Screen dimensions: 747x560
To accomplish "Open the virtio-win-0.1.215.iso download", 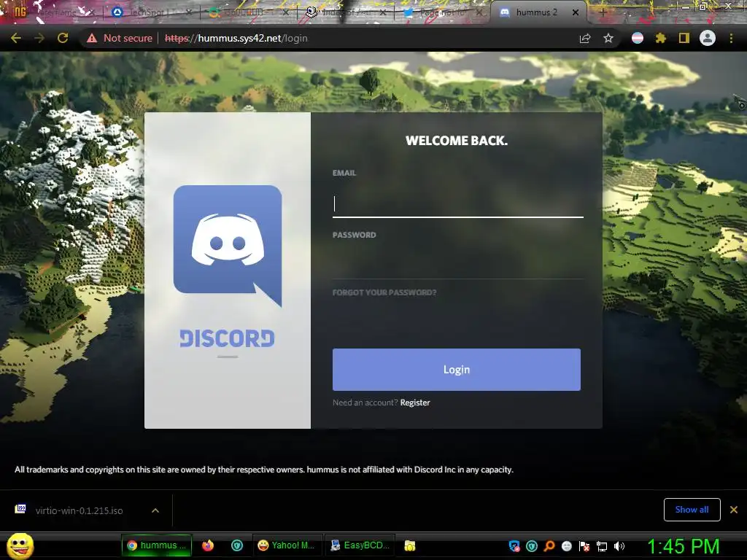I will (79, 510).
